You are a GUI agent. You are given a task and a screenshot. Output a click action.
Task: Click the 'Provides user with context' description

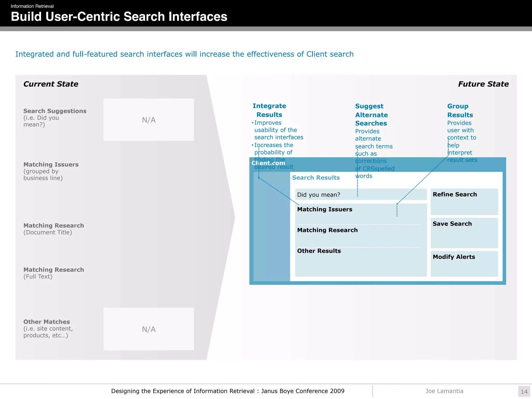click(462, 141)
